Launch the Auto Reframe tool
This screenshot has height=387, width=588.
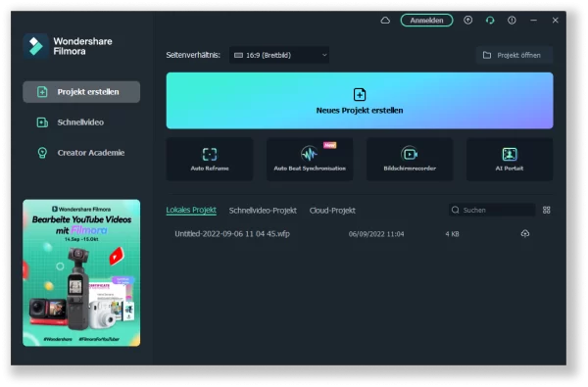210,160
